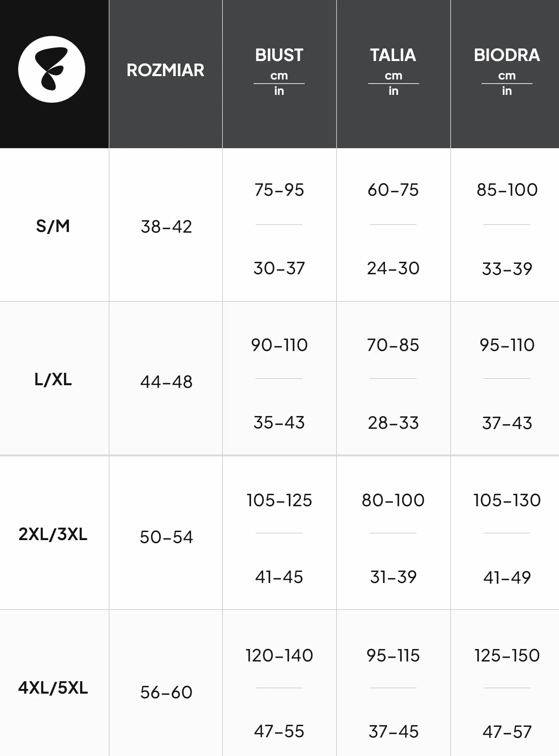Select the S/M size row label

click(x=53, y=226)
